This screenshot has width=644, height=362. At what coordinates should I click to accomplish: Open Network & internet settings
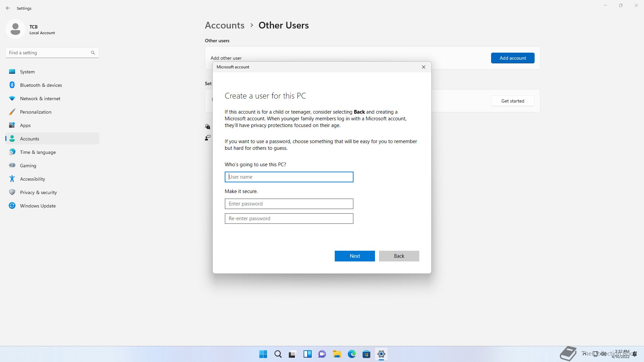[x=52, y=99]
